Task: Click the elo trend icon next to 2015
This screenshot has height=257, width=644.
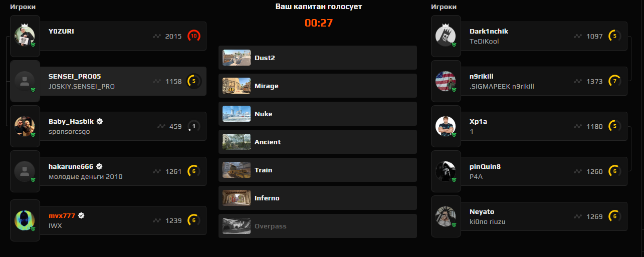Action: [x=157, y=36]
